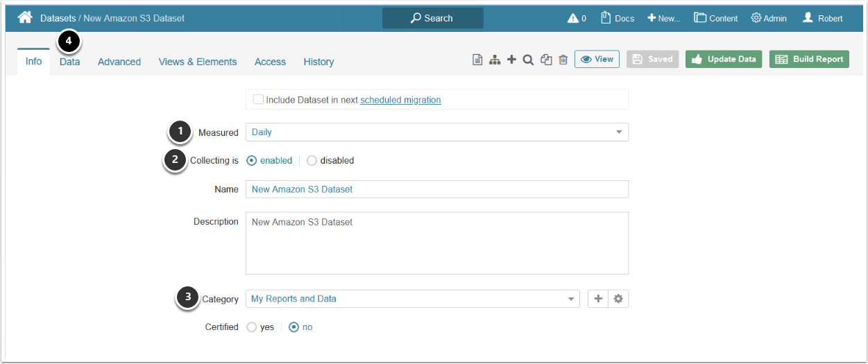
Task: Open the Measured dropdown showing Daily
Action: [x=437, y=132]
